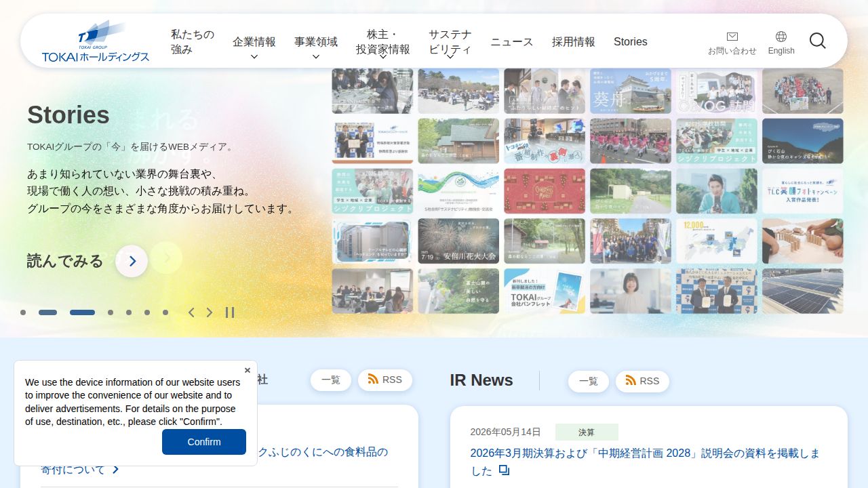868x488 pixels.
Task: Open the OB/OG訪問 story thumbnail
Action: point(717,91)
